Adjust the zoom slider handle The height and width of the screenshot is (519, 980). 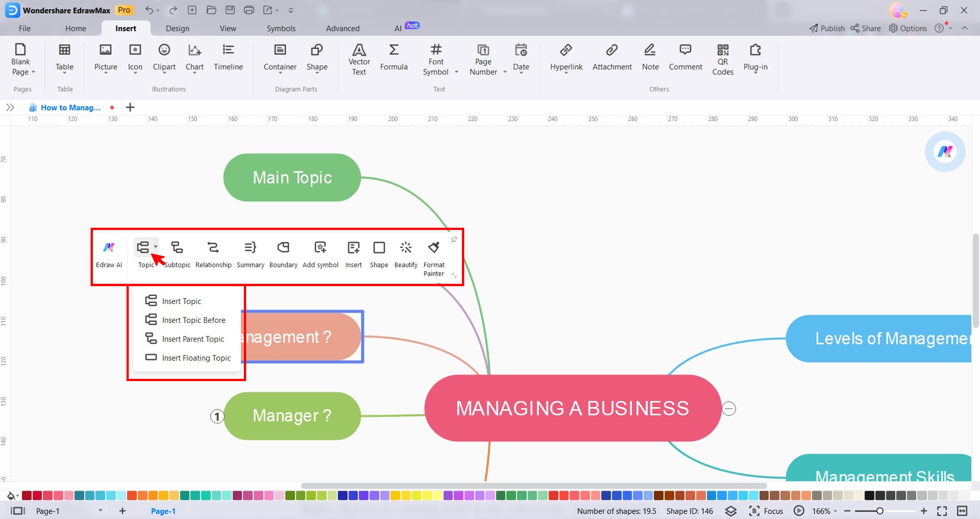[880, 511]
